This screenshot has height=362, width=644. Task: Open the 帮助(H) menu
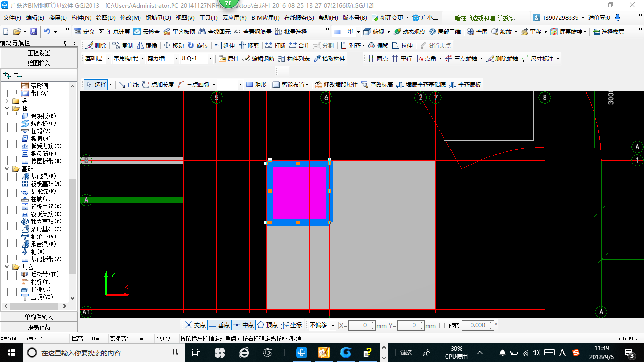pyautogui.click(x=328, y=18)
